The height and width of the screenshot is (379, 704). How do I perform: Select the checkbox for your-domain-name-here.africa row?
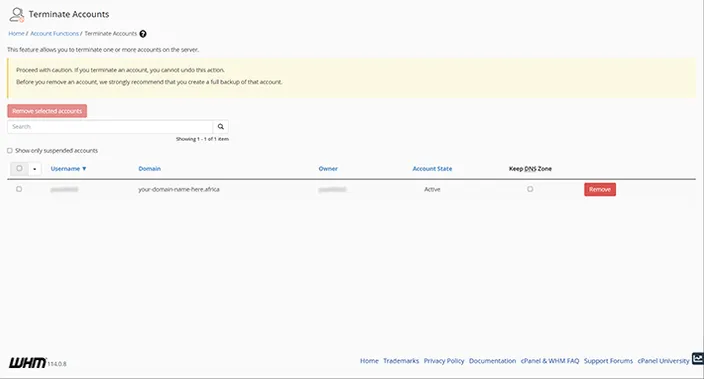[x=19, y=189]
